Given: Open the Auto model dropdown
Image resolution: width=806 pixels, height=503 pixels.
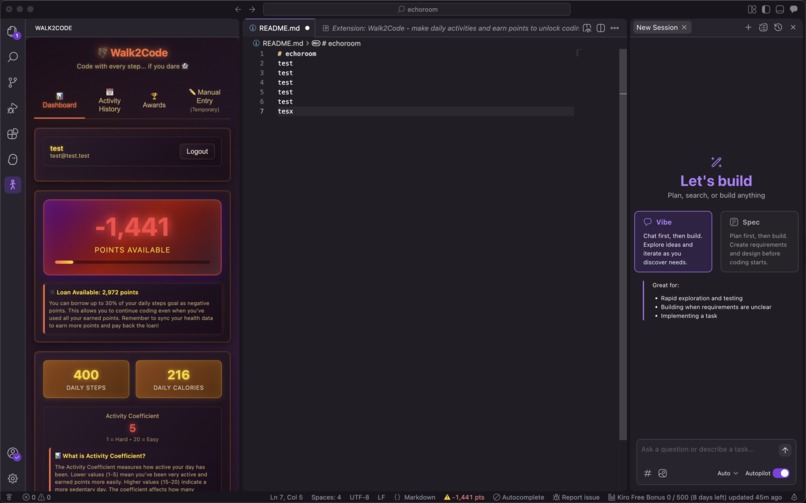Looking at the screenshot, I should click(727, 473).
